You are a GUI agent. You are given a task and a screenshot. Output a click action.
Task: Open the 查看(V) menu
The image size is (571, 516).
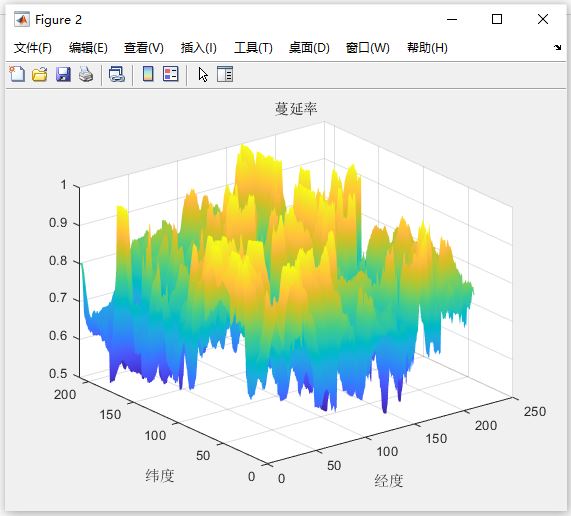pyautogui.click(x=144, y=48)
